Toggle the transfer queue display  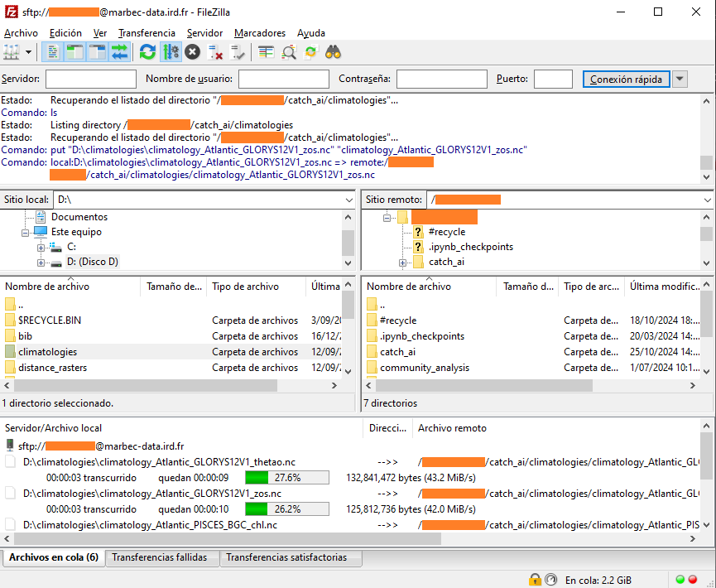(x=120, y=52)
